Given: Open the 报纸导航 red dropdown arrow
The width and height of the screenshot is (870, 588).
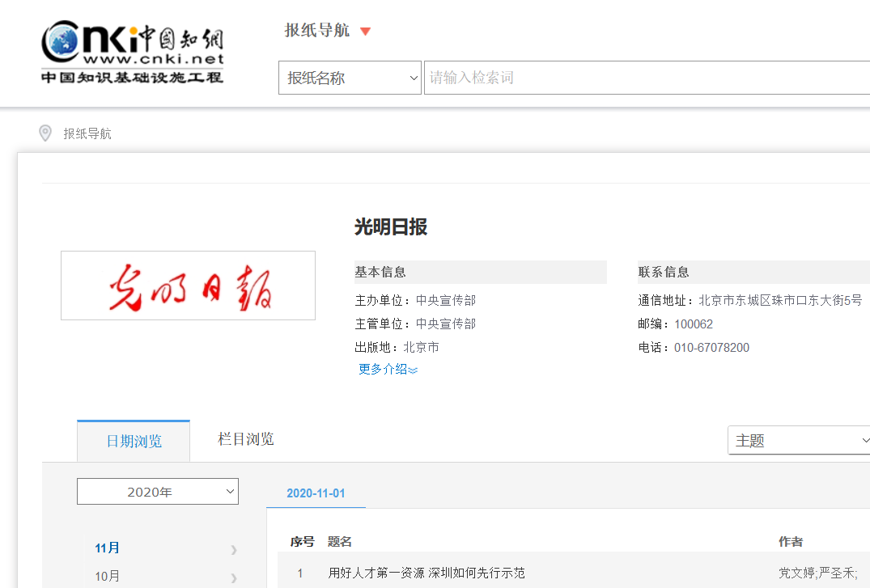Looking at the screenshot, I should (x=365, y=31).
